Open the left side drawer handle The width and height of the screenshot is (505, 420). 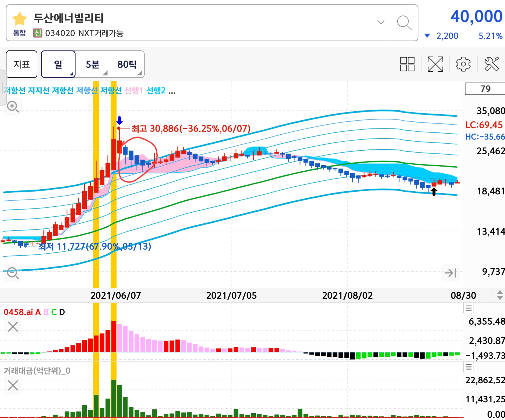coord(3,87)
